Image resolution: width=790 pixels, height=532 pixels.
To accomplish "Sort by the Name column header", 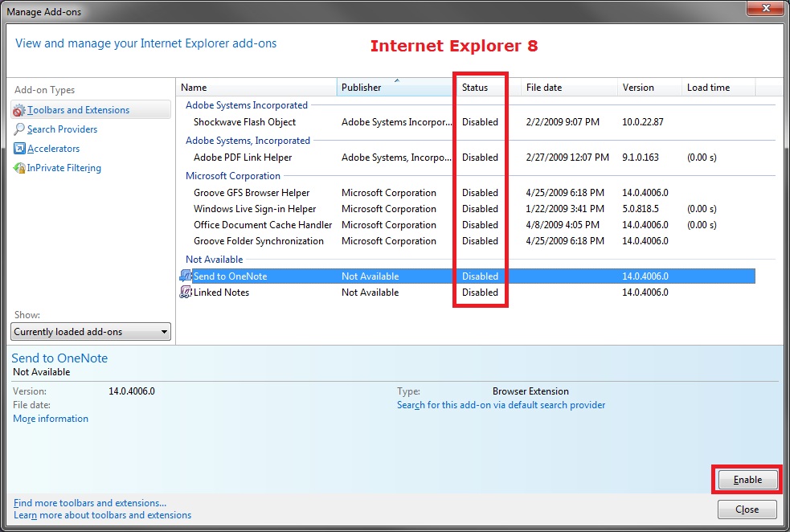I will point(256,87).
